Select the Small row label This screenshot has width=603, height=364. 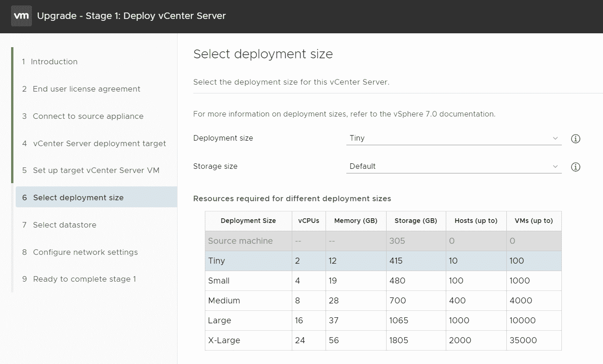(219, 281)
